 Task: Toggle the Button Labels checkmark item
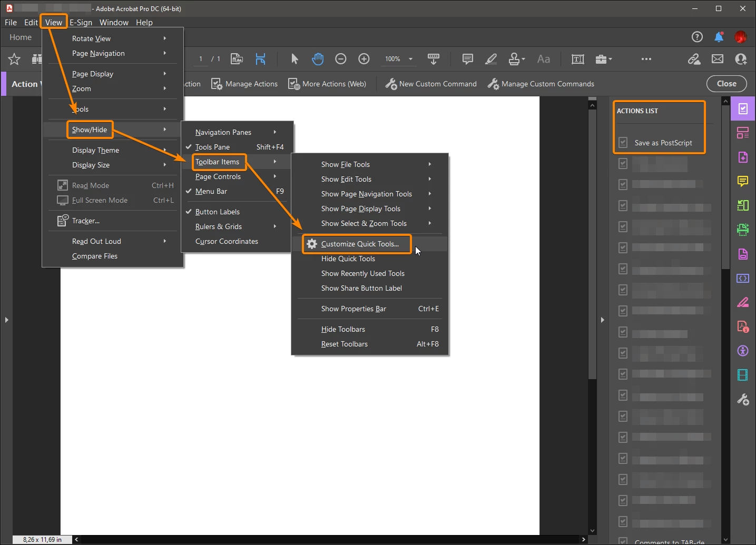(236, 212)
